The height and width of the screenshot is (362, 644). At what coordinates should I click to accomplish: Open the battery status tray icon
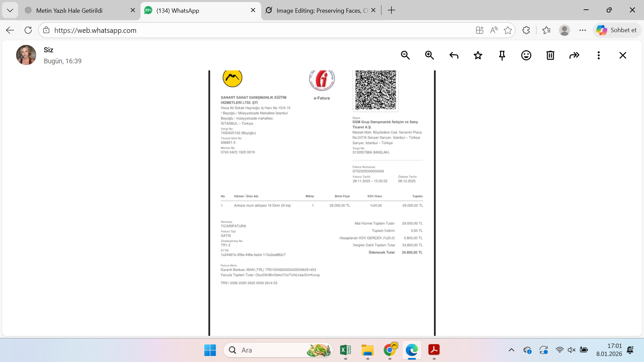click(584, 350)
